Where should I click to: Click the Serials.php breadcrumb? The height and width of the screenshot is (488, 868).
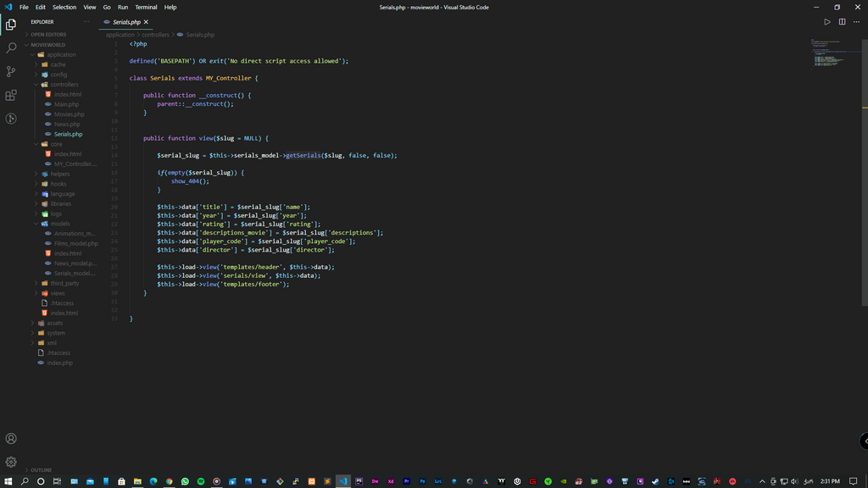click(x=196, y=35)
